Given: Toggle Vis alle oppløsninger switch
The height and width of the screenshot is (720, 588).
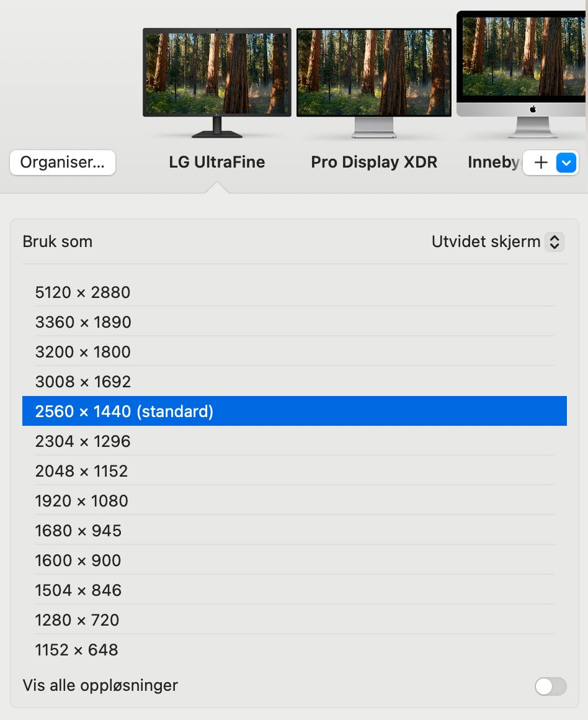Looking at the screenshot, I should pyautogui.click(x=550, y=686).
